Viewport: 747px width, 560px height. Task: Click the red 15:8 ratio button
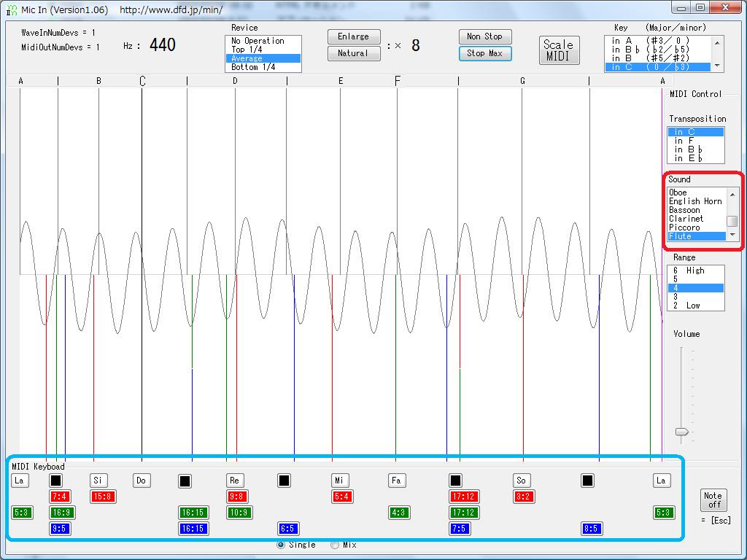click(x=103, y=497)
